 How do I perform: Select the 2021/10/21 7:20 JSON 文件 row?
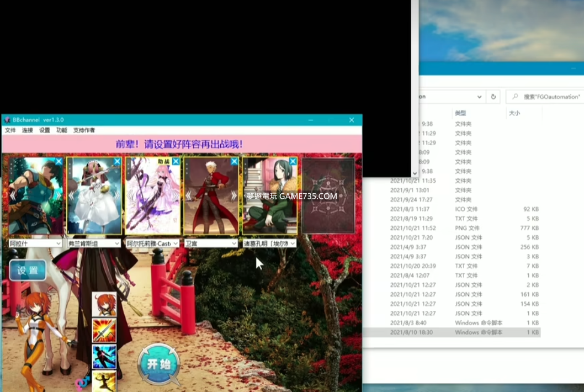(452, 237)
